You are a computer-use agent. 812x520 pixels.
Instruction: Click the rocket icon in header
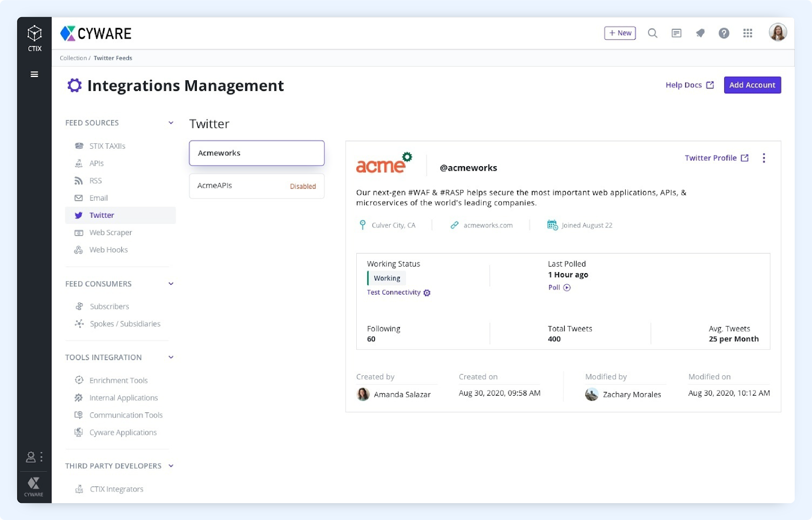tap(700, 33)
